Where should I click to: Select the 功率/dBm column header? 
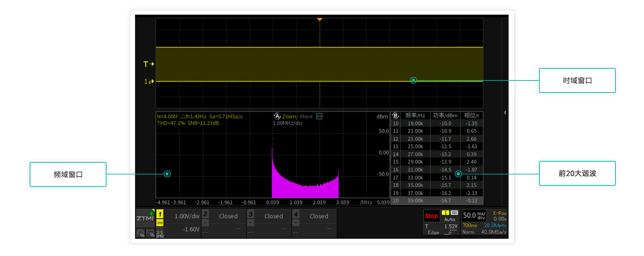[445, 116]
